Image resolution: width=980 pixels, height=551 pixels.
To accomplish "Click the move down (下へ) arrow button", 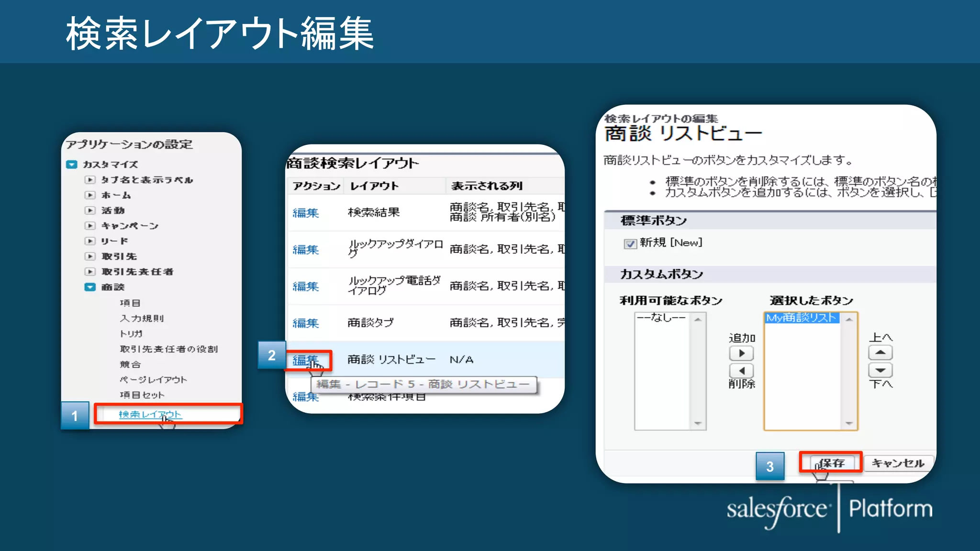I will pyautogui.click(x=880, y=370).
